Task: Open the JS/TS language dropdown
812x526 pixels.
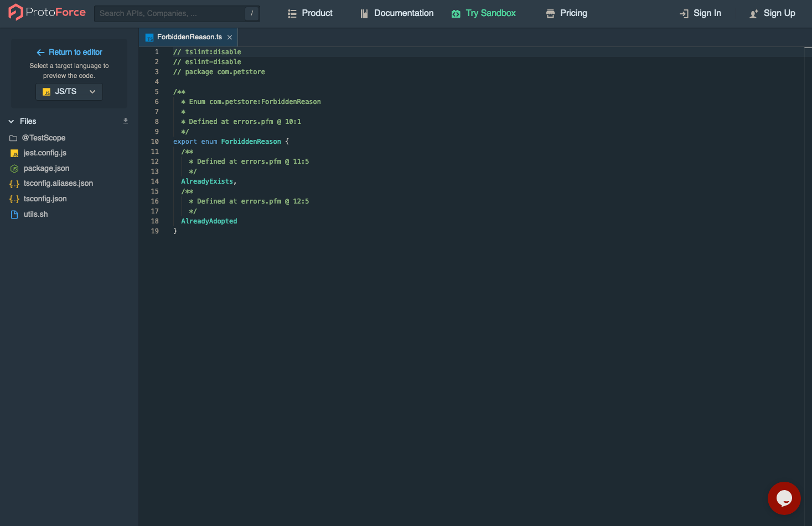Action: [69, 91]
